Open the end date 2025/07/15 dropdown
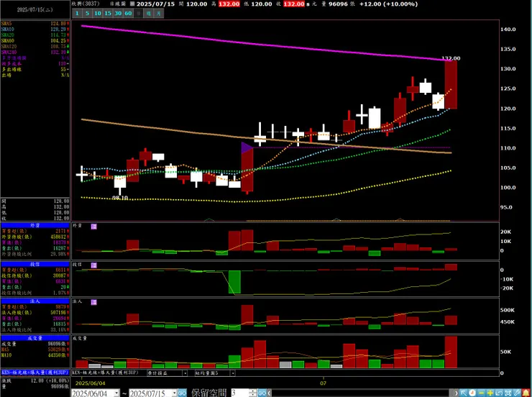532x397 pixels. [174, 393]
